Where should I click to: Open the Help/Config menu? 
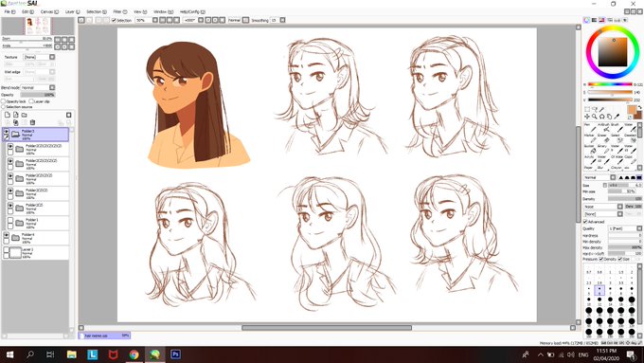(192, 12)
